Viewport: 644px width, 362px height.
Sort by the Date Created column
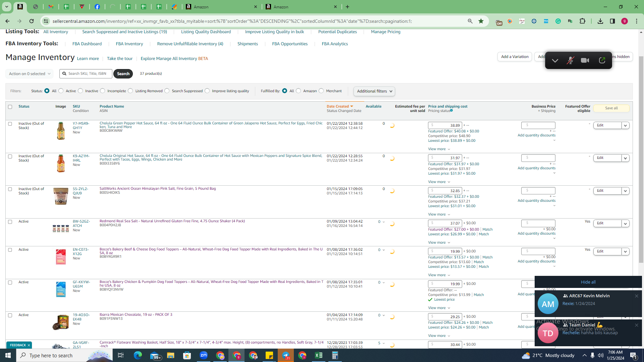pyautogui.click(x=339, y=106)
